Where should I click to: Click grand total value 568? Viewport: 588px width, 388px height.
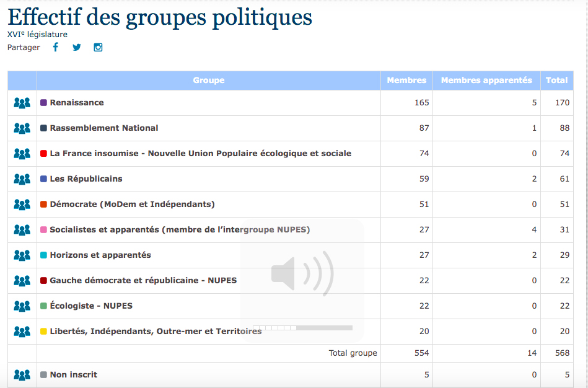coord(563,353)
